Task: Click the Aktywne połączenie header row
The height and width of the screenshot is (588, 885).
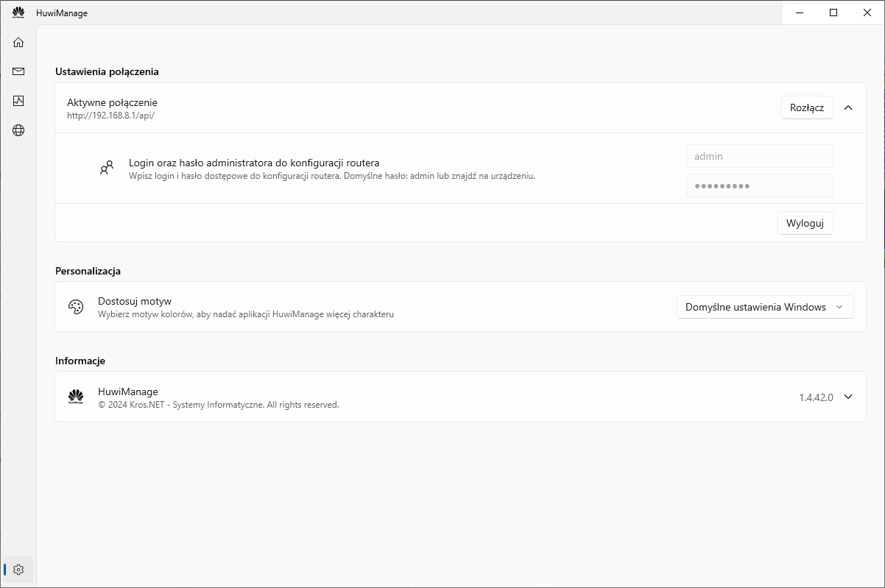Action: coord(368,107)
